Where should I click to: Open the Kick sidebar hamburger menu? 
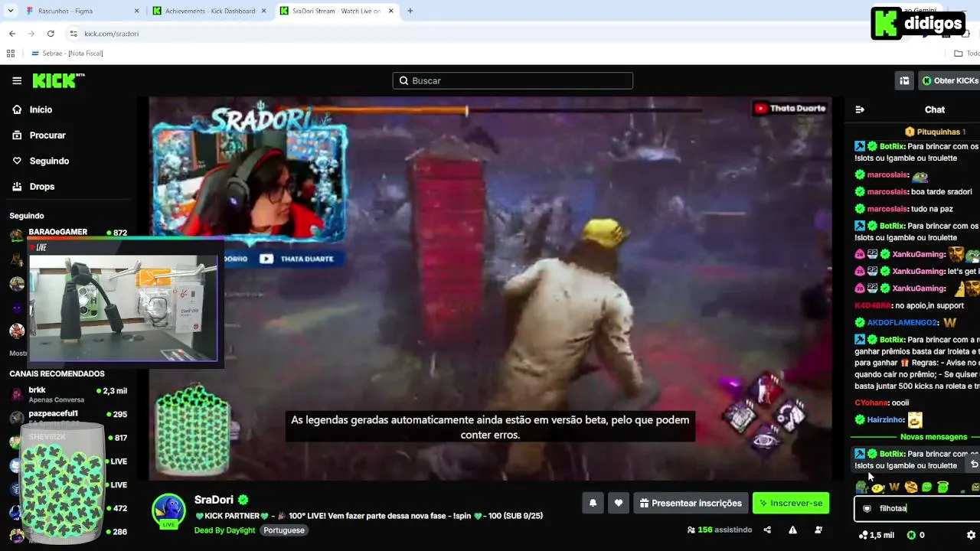17,80
